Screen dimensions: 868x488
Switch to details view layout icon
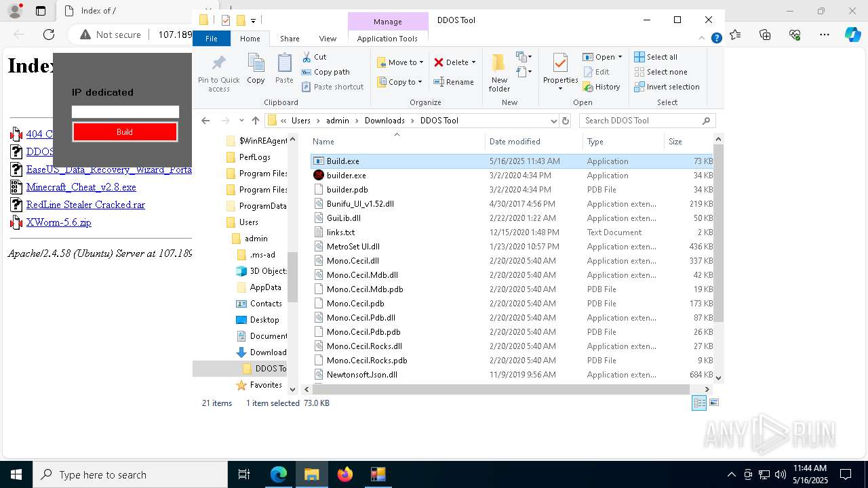pos(698,403)
